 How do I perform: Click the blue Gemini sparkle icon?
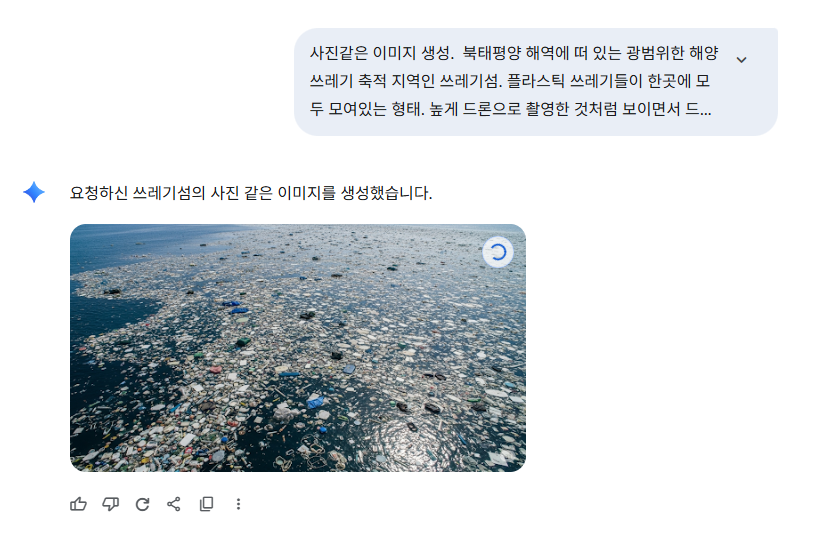(33, 192)
